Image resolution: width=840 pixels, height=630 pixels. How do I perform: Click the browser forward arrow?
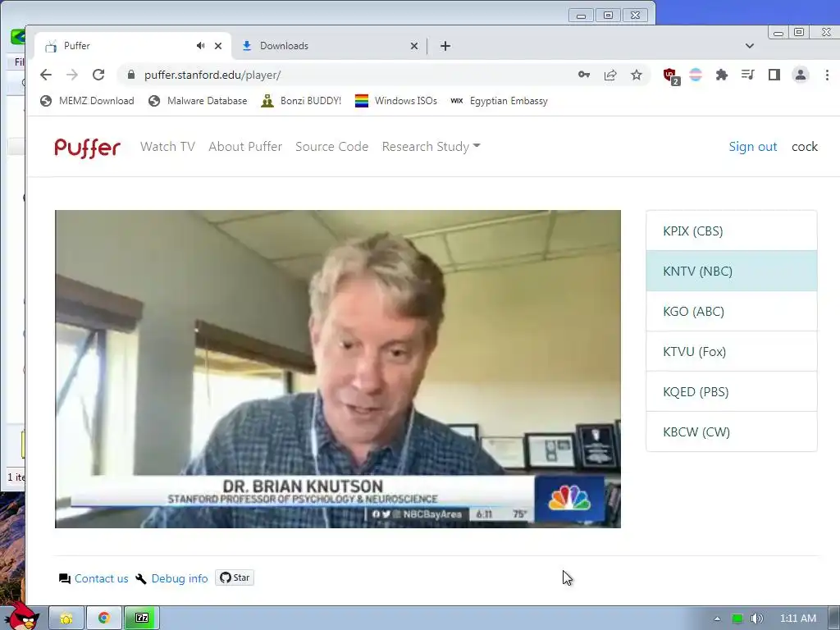pos(72,75)
